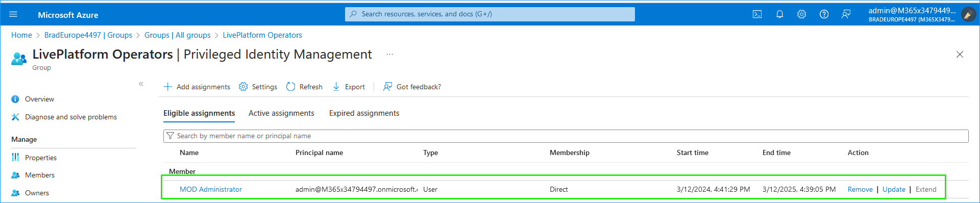
Task: Click the User type cell
Action: [430, 189]
